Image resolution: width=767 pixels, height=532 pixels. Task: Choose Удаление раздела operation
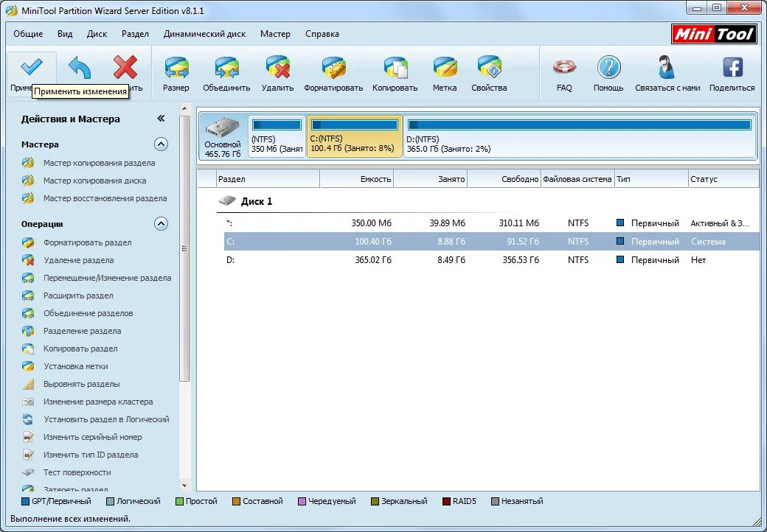coord(78,260)
